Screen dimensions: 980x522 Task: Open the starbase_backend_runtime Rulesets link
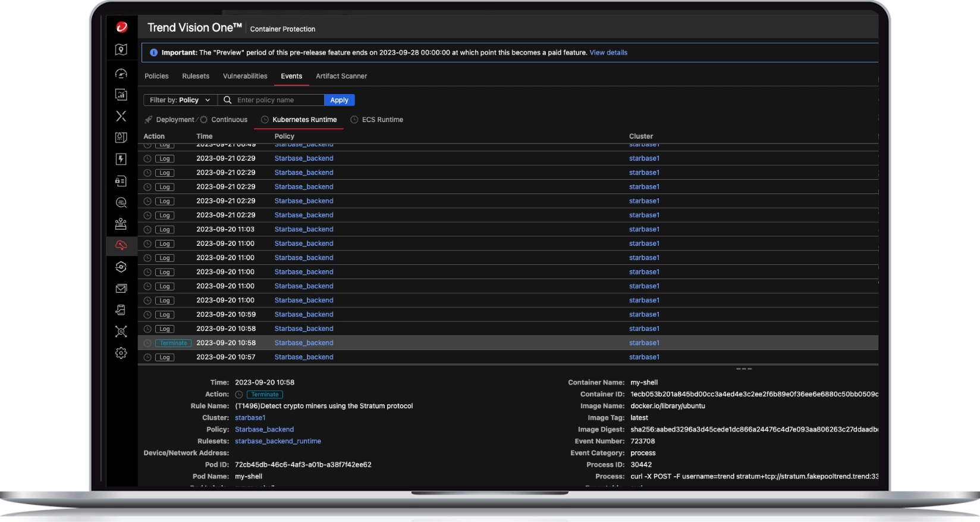(278, 441)
